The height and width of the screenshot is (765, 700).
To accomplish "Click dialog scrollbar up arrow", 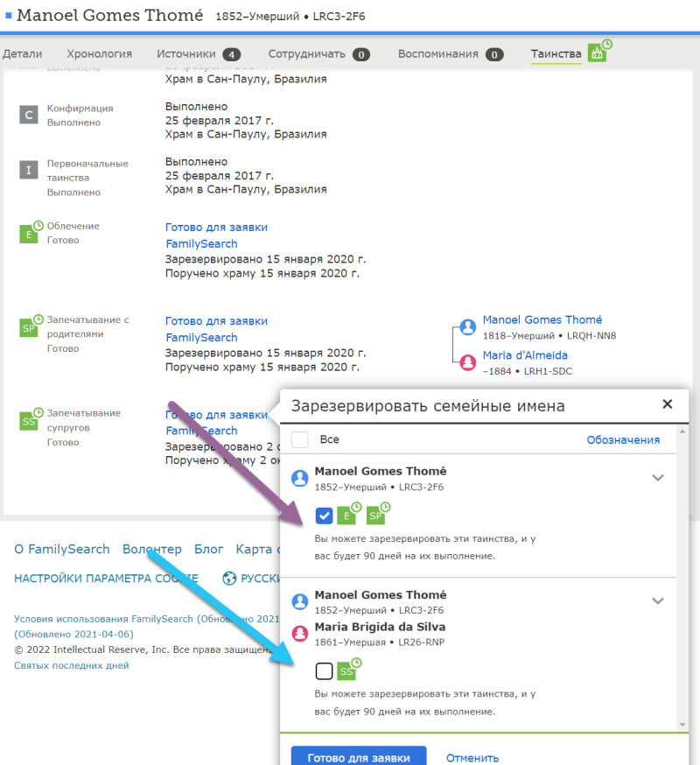I will coord(682,432).
